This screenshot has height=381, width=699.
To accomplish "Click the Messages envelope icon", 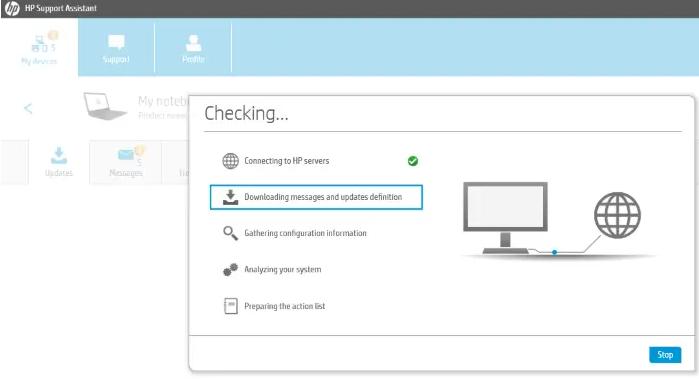I will click(126, 154).
